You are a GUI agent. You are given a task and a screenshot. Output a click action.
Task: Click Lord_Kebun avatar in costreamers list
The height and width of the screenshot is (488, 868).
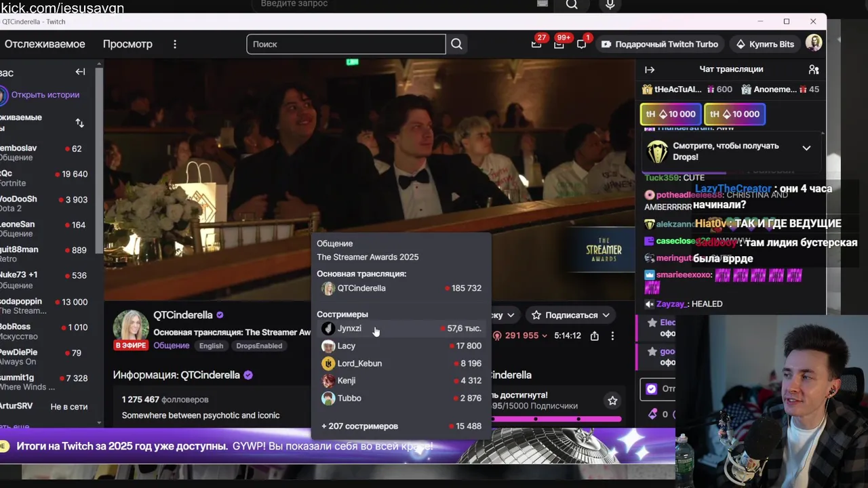pos(328,363)
